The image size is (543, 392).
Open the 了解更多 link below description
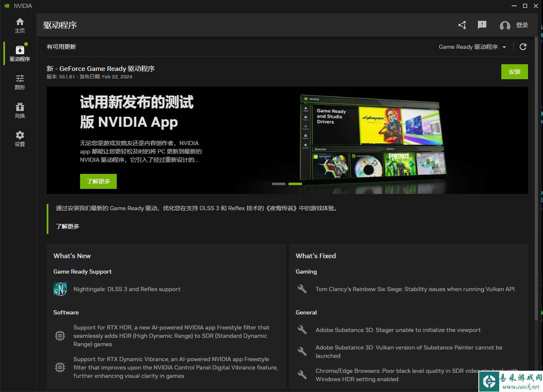(68, 226)
